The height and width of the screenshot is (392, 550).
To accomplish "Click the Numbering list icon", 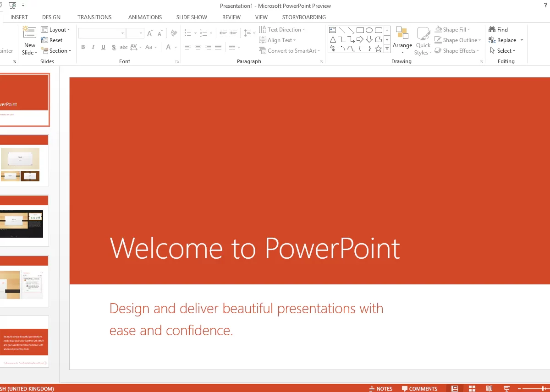I will (x=204, y=33).
